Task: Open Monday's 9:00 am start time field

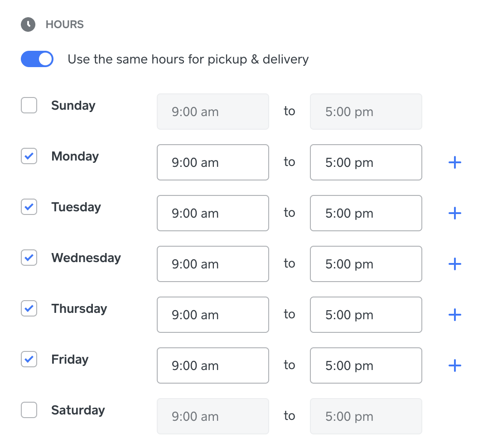Action: click(213, 162)
